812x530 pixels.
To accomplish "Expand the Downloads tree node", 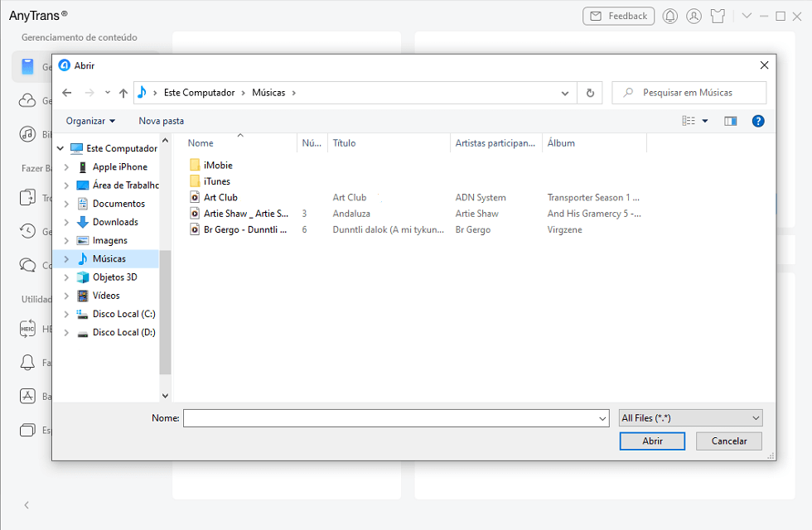I will (66, 222).
